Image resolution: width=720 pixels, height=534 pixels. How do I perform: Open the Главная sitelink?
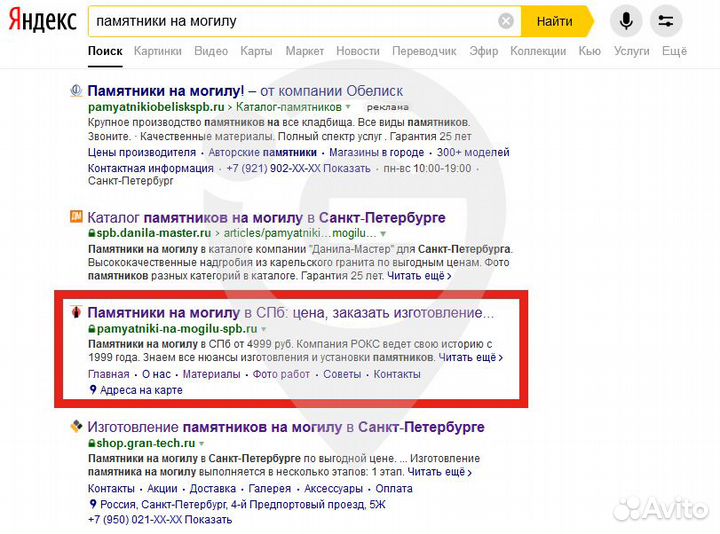[109, 374]
